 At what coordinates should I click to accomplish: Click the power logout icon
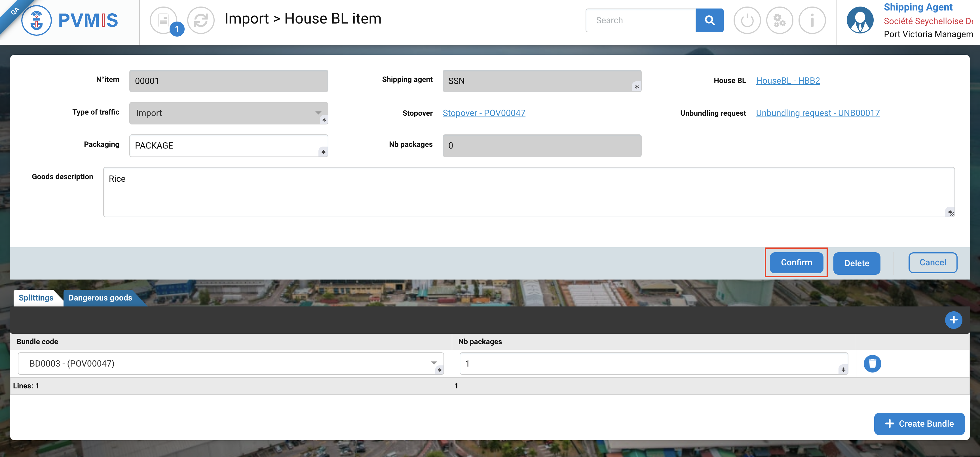(x=747, y=20)
